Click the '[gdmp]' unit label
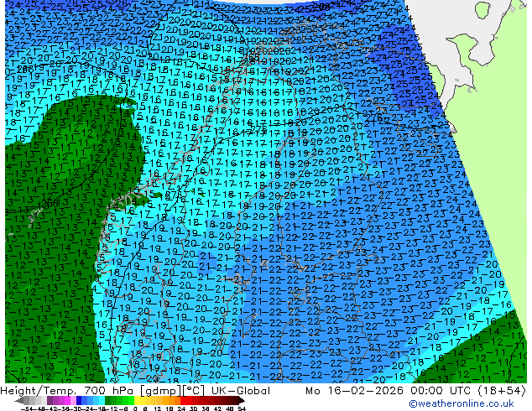The width and height of the screenshot is (532, 411). click(160, 391)
